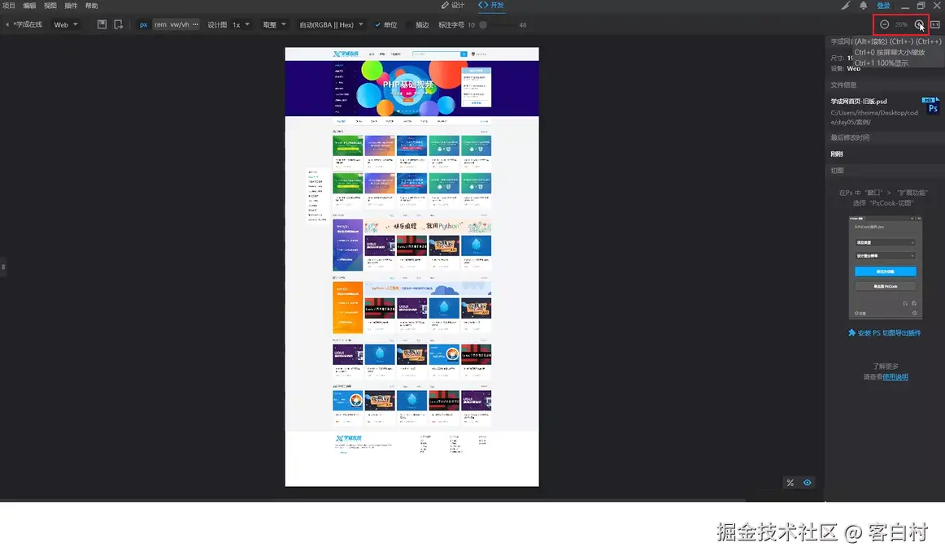The image size is (945, 560).
Task: Select the rem unit option
Action: click(x=160, y=24)
